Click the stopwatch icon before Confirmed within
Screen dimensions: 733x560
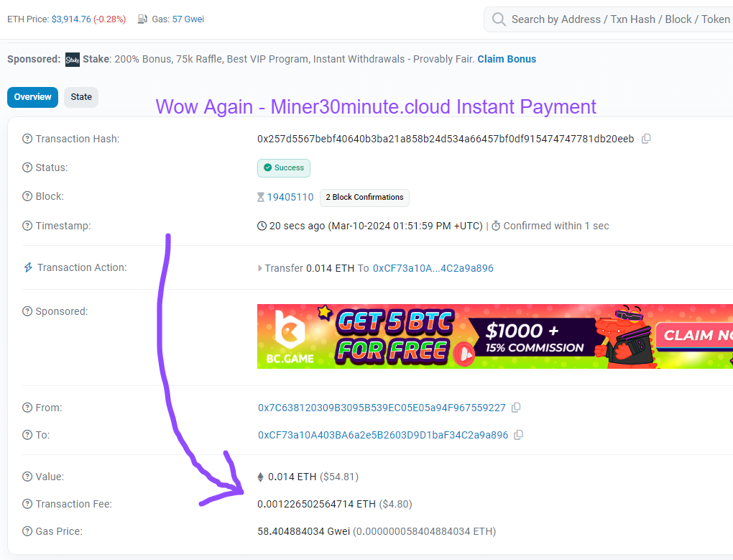[496, 226]
